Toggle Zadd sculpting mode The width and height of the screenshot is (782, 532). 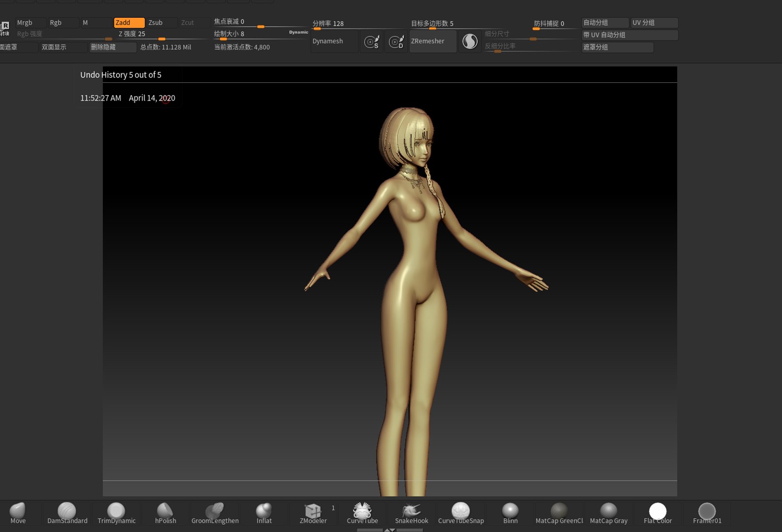point(129,23)
